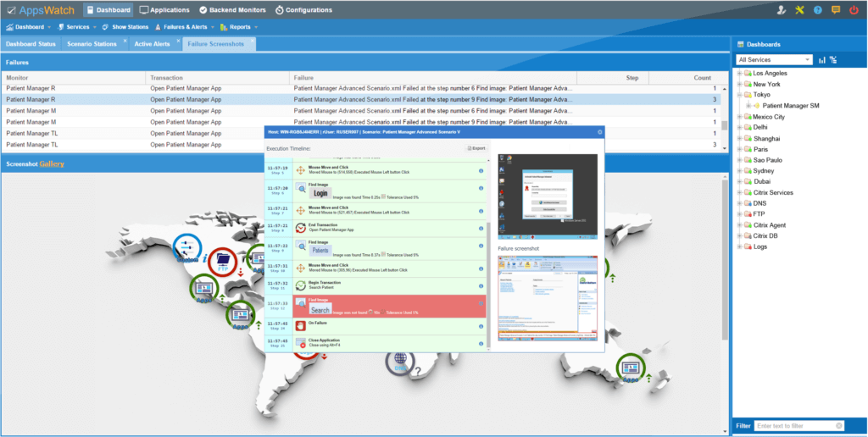Click info icon for Close Application step

tap(481, 344)
